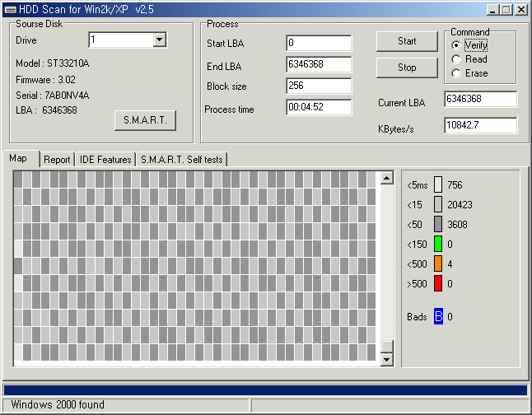Open the Report tab
Image resolution: width=532 pixels, height=415 pixels.
[x=57, y=160]
